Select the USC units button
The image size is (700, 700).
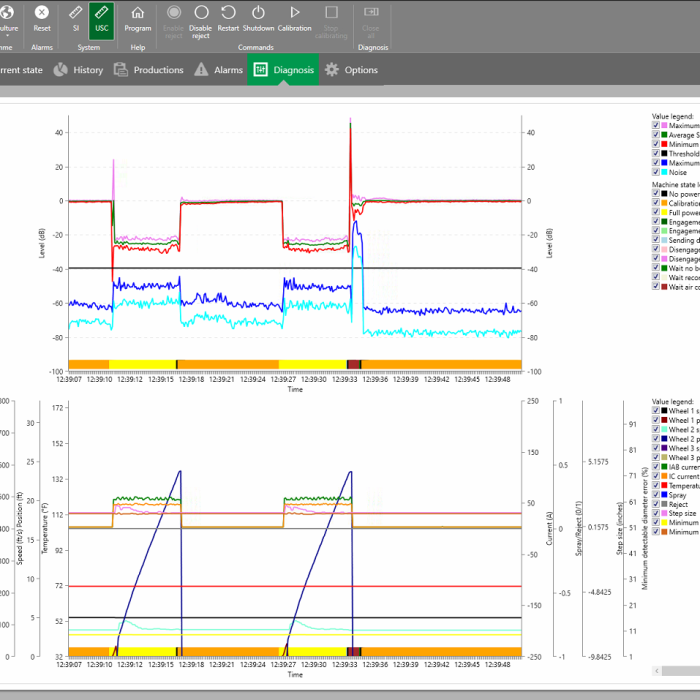click(101, 19)
